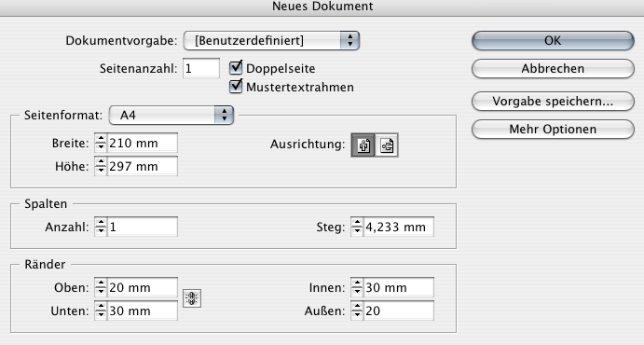This screenshot has width=644, height=345.
Task: Click the Steg gutter stepper
Action: [x=357, y=227]
